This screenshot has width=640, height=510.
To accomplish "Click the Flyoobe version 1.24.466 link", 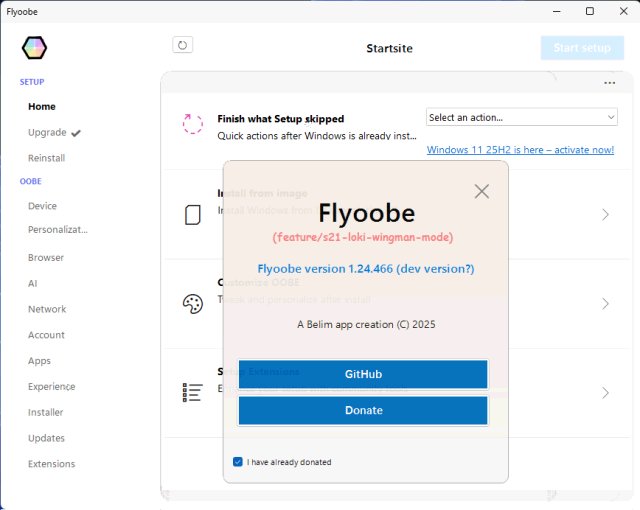I will (366, 269).
